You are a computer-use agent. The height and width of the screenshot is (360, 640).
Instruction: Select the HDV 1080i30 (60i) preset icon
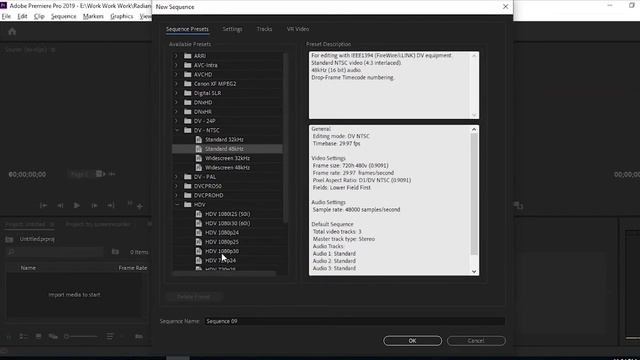(x=199, y=223)
